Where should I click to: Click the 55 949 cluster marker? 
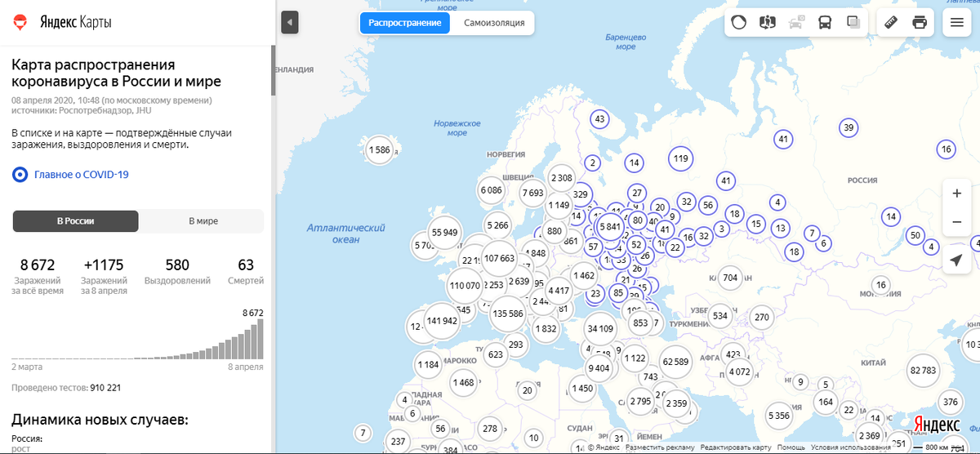tap(445, 233)
